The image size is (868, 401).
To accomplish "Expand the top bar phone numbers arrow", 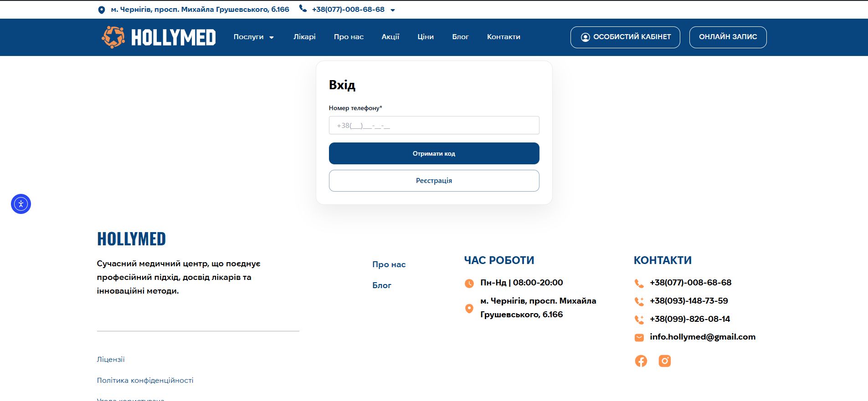I will point(393,10).
